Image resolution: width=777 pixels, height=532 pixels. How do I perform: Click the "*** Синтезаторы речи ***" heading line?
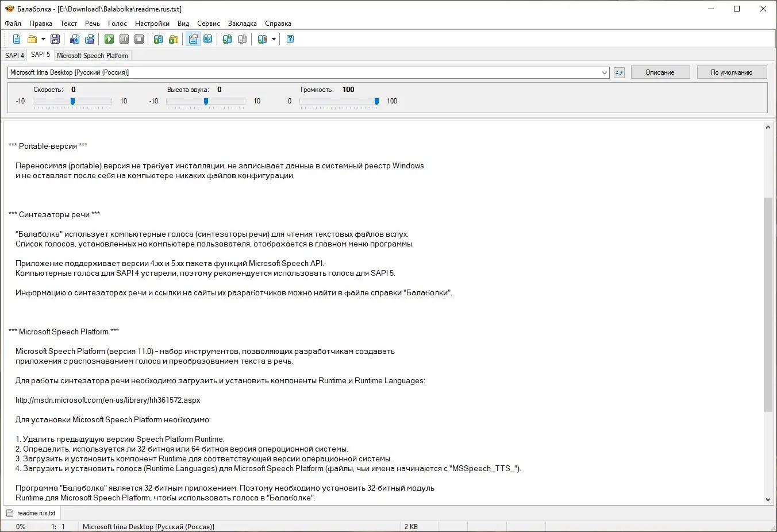(55, 214)
